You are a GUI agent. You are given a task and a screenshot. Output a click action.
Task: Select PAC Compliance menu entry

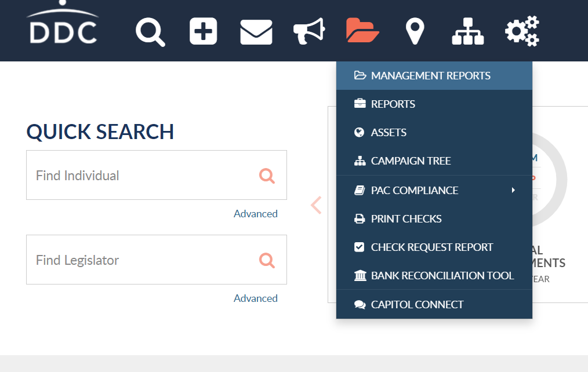point(434,190)
